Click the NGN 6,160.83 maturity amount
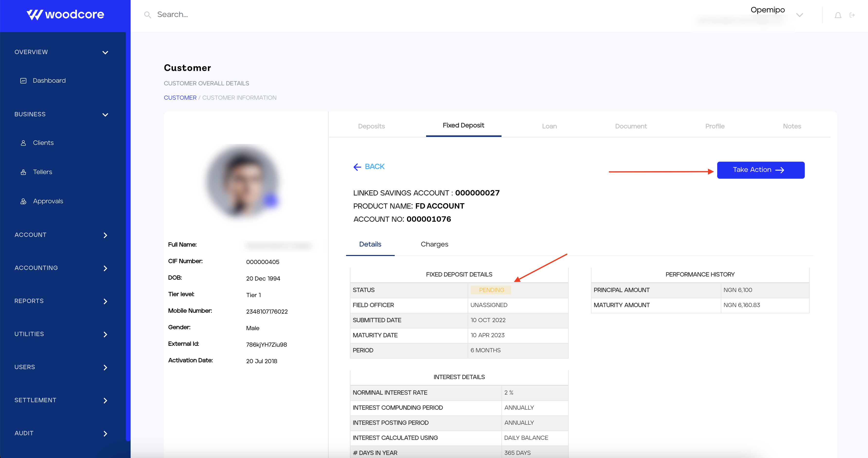The width and height of the screenshot is (868, 458). coord(742,305)
